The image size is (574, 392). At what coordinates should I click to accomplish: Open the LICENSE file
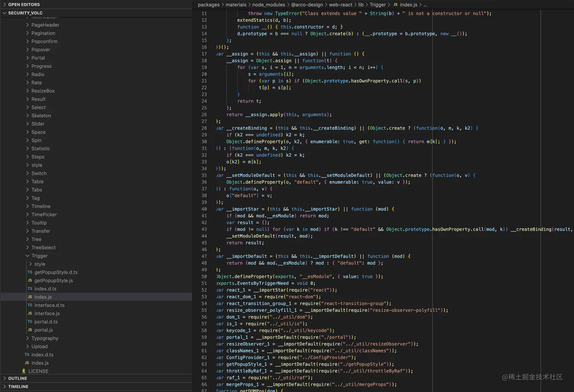[38, 371]
